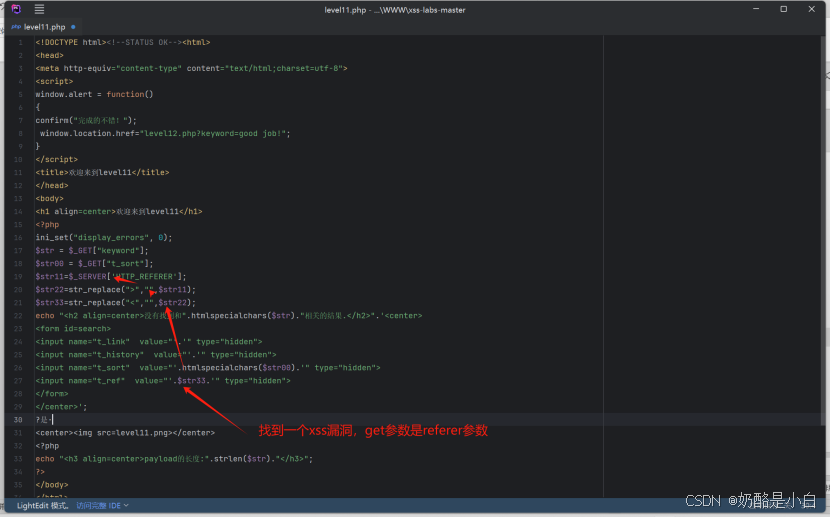Click the PhpStorm application logo icon
The width and height of the screenshot is (830, 517).
click(16, 9)
